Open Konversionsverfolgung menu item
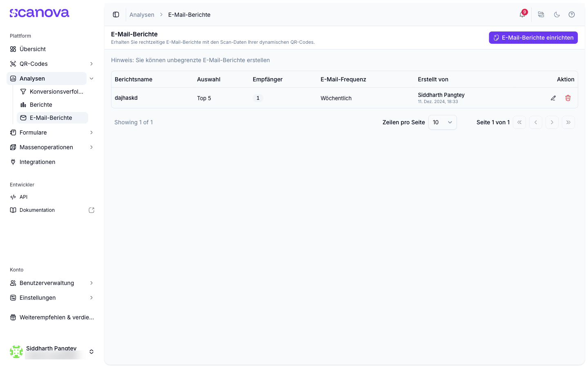The width and height of the screenshot is (588, 368). tap(52, 92)
